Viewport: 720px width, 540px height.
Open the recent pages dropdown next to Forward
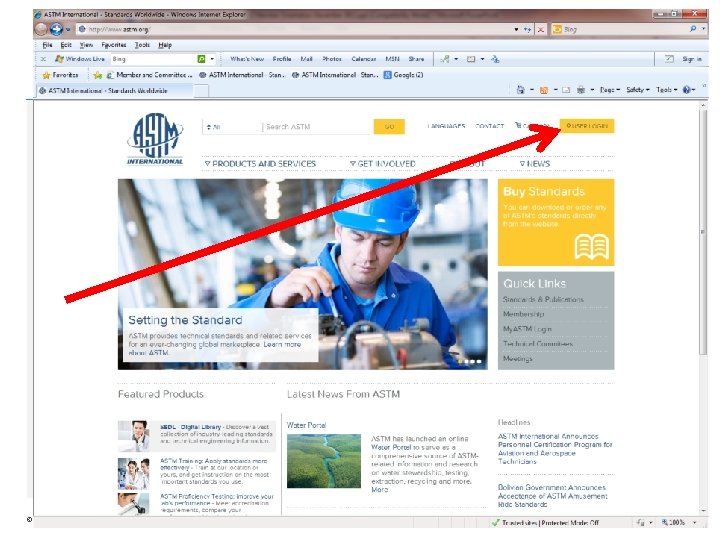click(68, 29)
